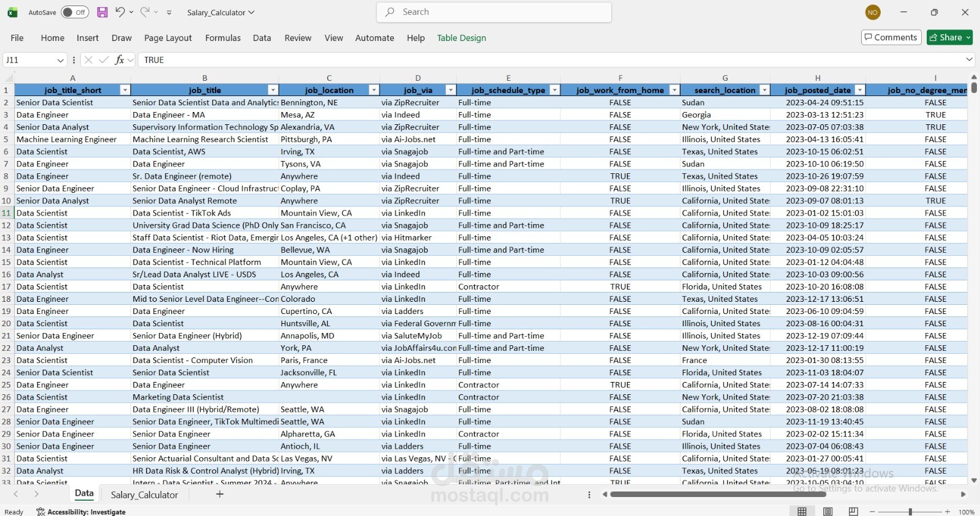Open the search_location filter dropdown
The image size is (980, 516).
coord(764,90)
